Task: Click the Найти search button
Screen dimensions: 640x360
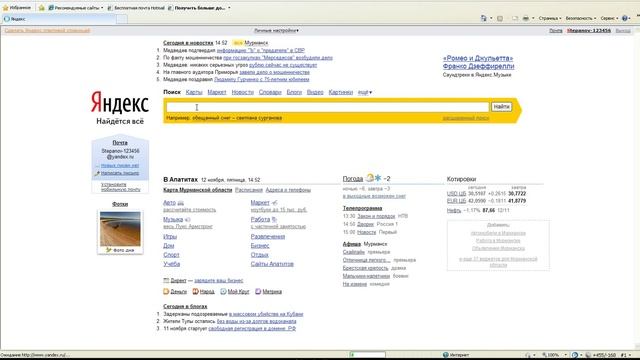Action: (x=501, y=107)
